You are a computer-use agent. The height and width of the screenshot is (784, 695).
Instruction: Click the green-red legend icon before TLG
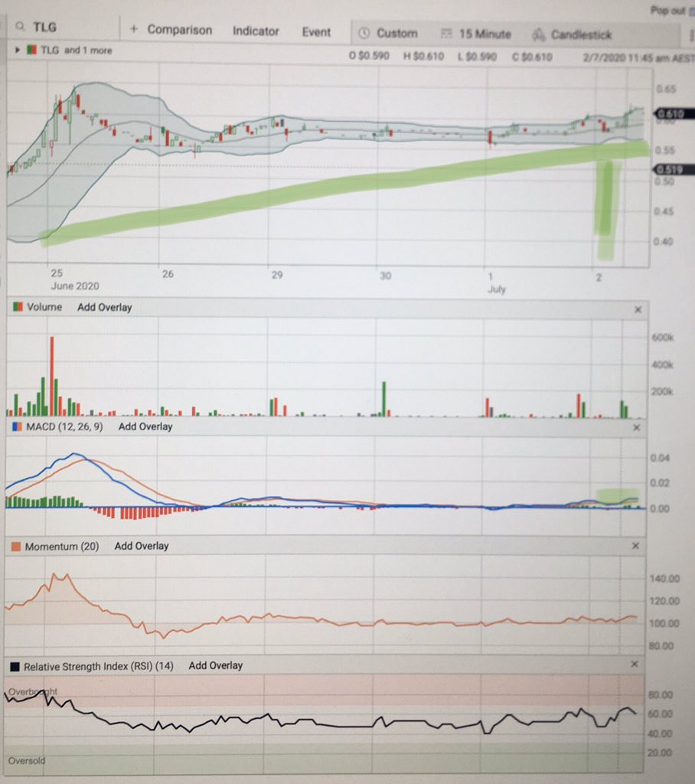tap(31, 50)
